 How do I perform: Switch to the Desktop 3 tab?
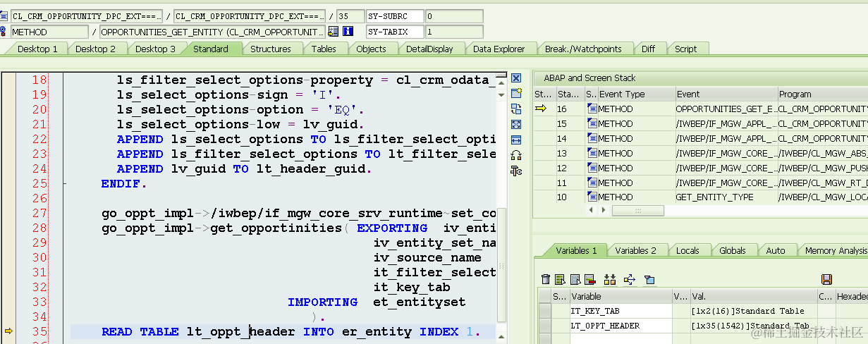click(x=155, y=49)
